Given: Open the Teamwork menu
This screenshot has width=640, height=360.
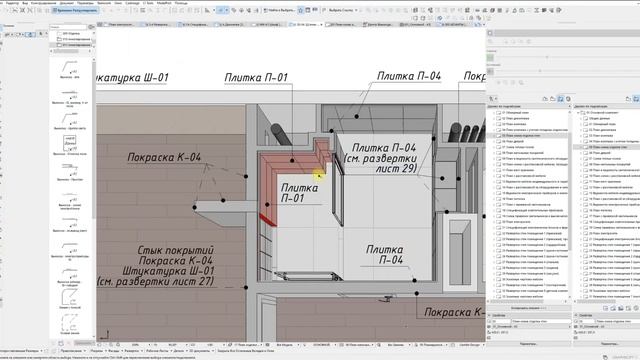Looking at the screenshot, I should pos(104,3).
